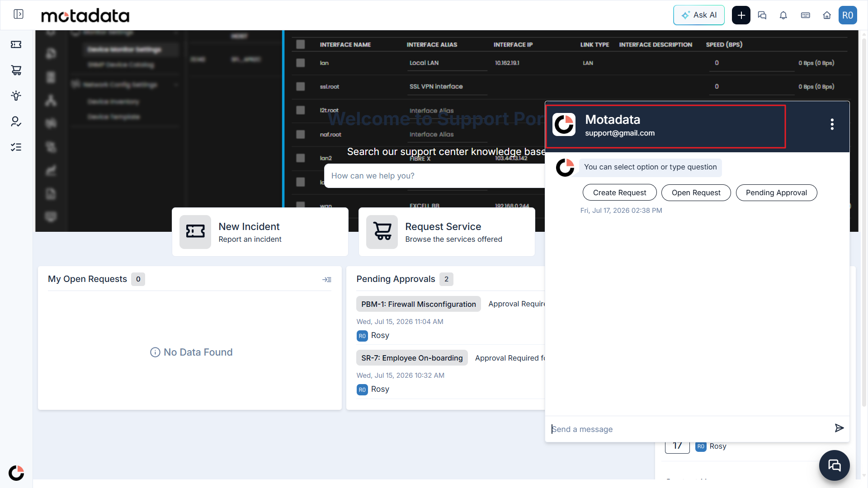Image resolution: width=868 pixels, height=488 pixels.
Task: Click the INTERFACE IP column header
Action: 513,45
